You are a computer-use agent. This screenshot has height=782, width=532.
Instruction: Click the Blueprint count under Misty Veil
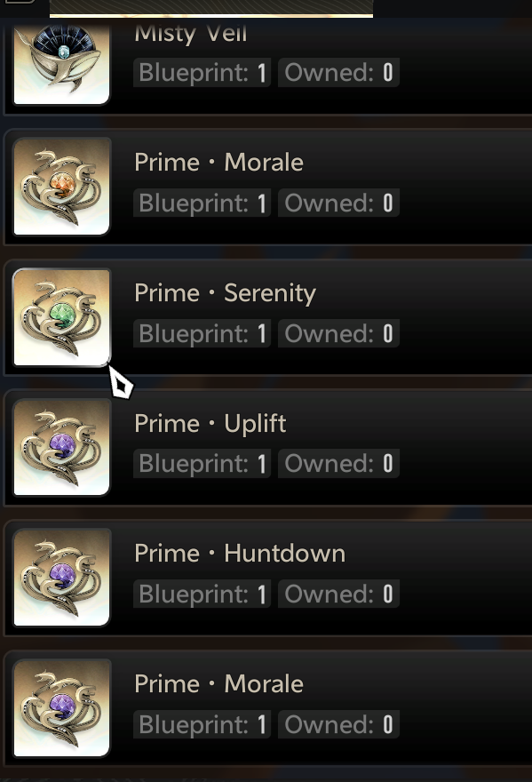pos(202,73)
